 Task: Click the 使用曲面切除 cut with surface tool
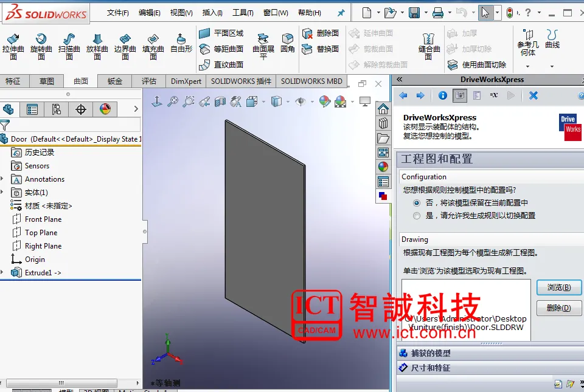[x=477, y=64]
